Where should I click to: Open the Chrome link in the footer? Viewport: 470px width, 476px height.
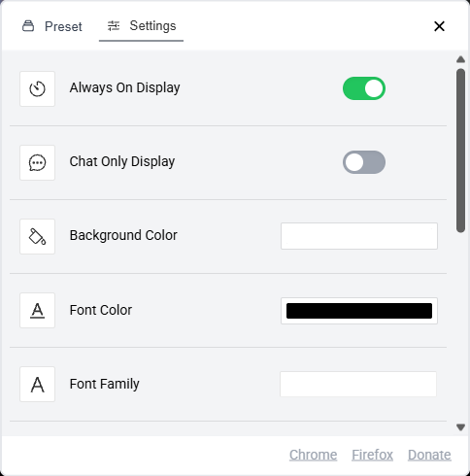(313, 455)
